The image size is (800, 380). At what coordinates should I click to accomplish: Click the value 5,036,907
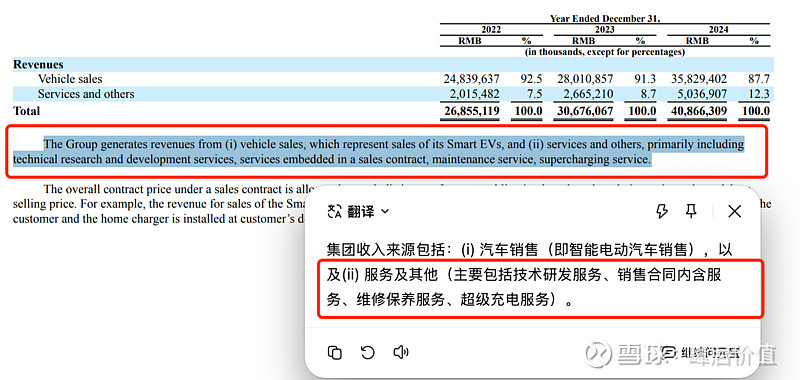(x=702, y=94)
